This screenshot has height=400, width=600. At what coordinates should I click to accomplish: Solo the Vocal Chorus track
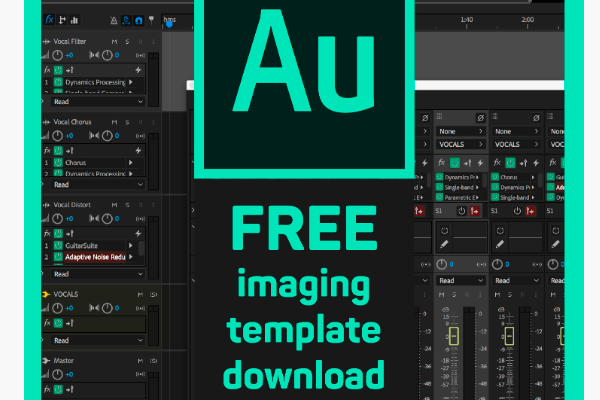pos(127,122)
